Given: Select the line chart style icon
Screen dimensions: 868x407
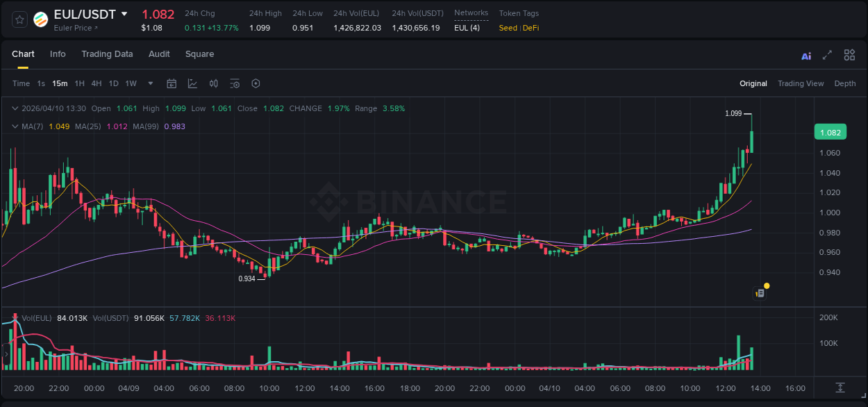Looking at the screenshot, I should (193, 83).
